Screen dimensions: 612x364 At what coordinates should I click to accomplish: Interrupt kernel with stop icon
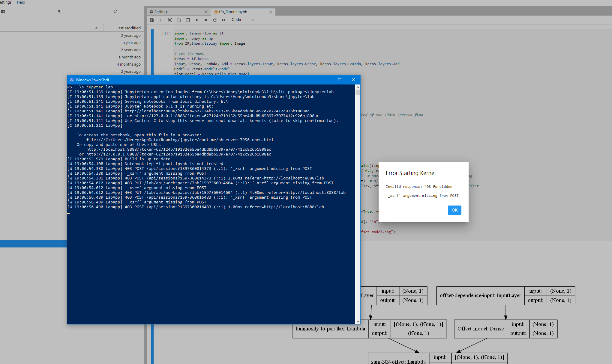(x=206, y=20)
